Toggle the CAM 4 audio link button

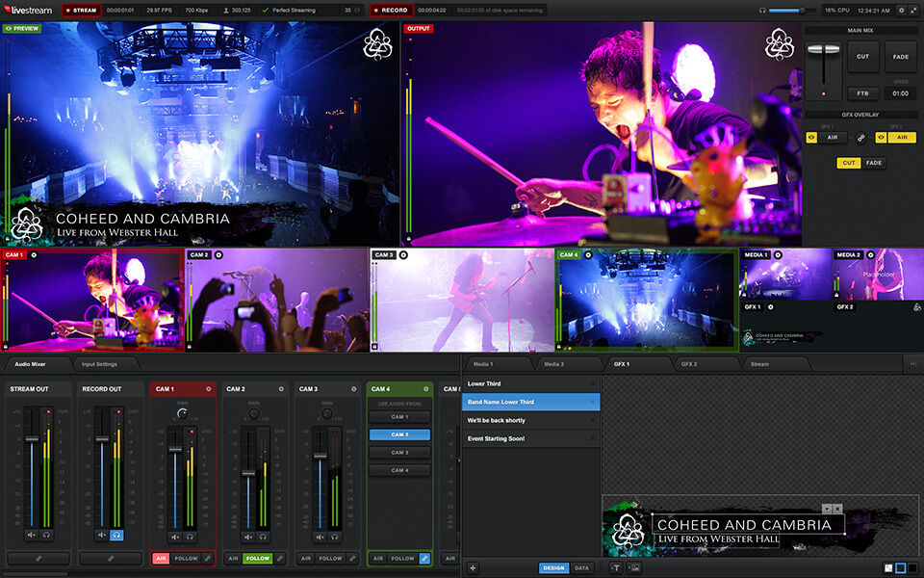coord(424,558)
